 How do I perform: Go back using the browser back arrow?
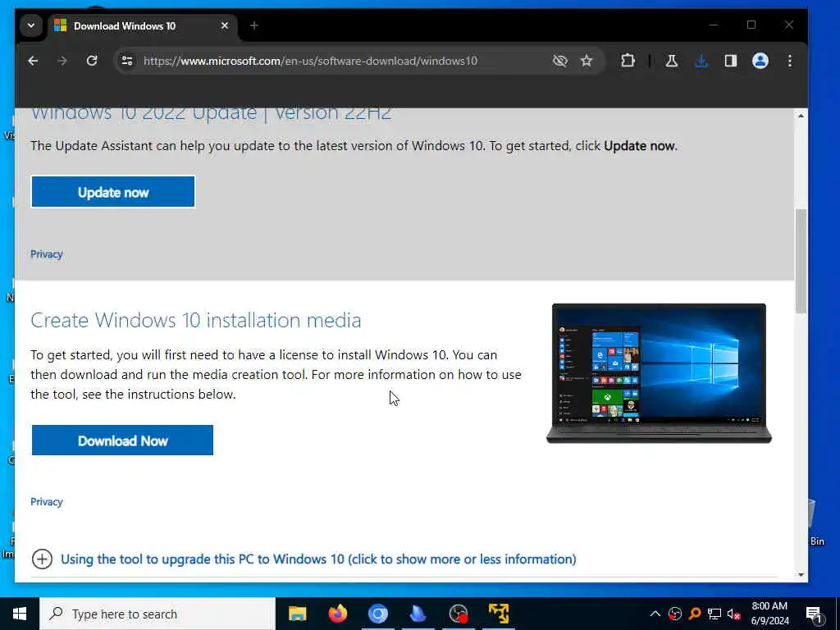click(33, 61)
